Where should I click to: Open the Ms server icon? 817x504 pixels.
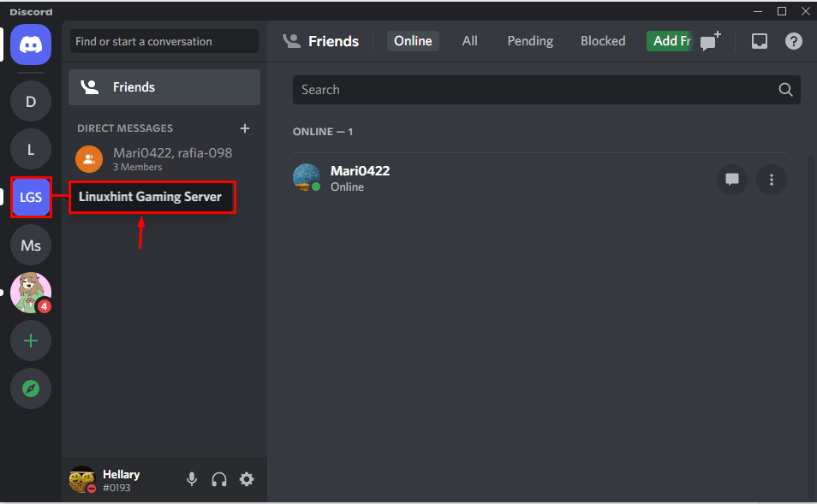click(31, 245)
